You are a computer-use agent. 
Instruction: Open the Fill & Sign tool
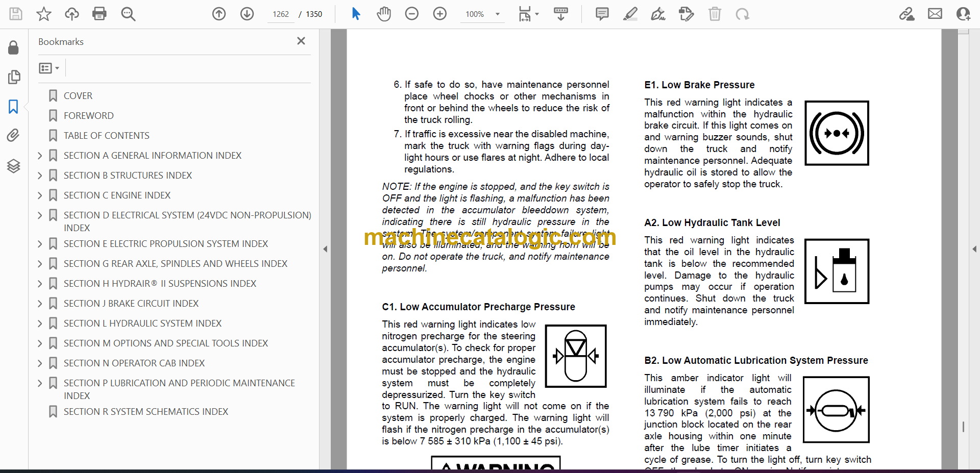coord(658,14)
